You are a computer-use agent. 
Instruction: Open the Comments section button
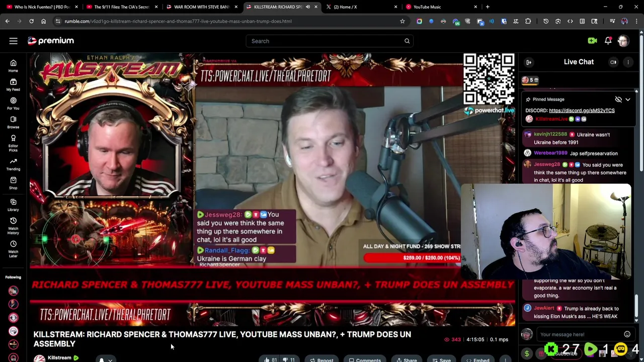click(x=365, y=359)
